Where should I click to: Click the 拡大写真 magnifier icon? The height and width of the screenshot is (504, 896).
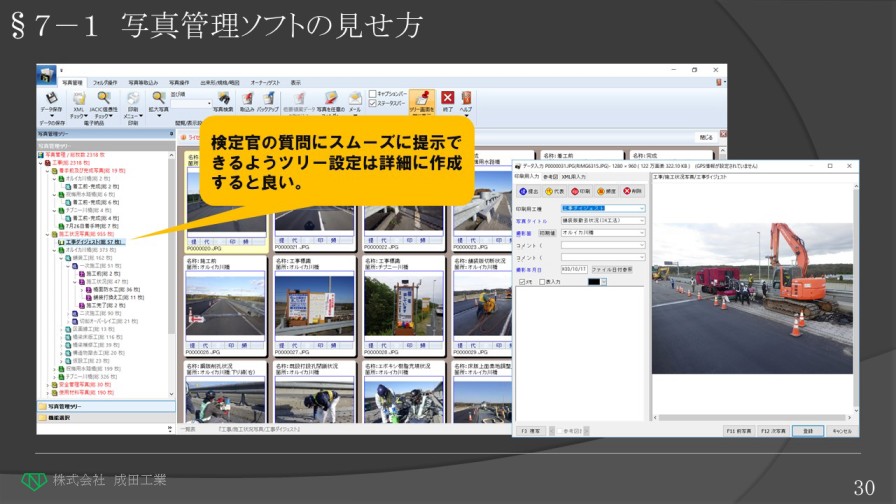click(x=159, y=101)
